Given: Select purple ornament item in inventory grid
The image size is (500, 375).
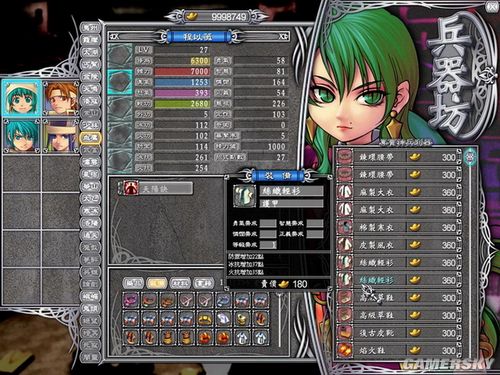Looking at the screenshot, I should [130, 300].
